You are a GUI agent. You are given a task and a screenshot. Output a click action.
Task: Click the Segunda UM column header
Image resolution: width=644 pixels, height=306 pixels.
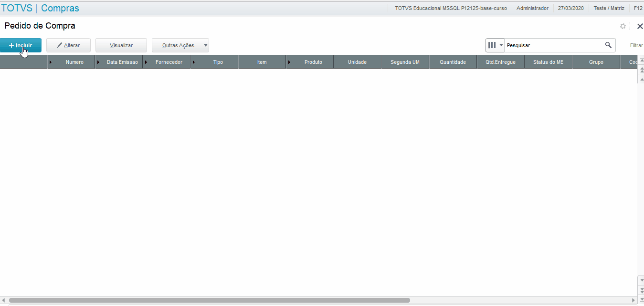405,62
